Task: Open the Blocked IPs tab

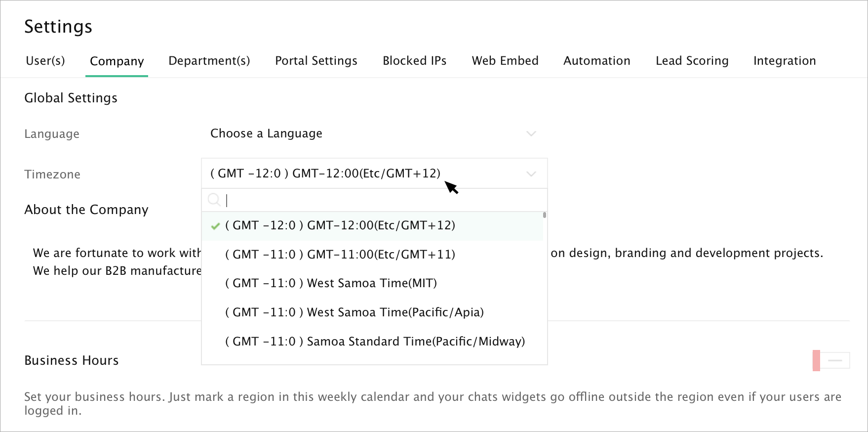Action: click(415, 61)
